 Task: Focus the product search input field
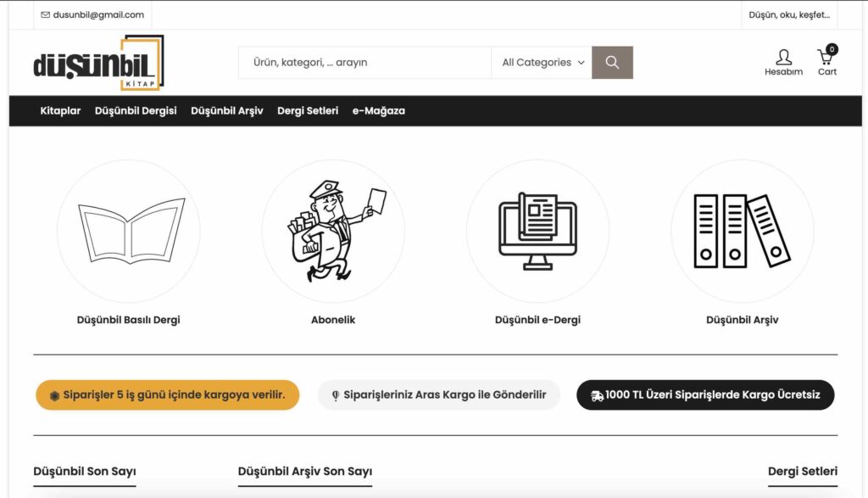pyautogui.click(x=364, y=62)
